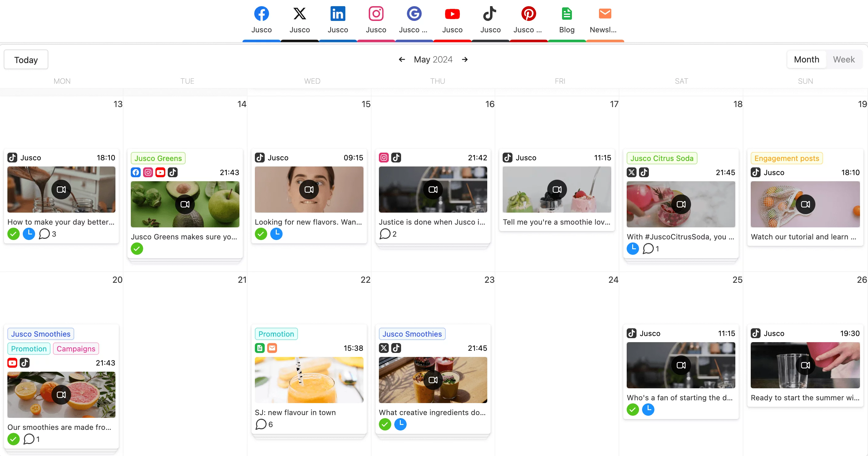Navigate to previous month using back arrow

(402, 59)
